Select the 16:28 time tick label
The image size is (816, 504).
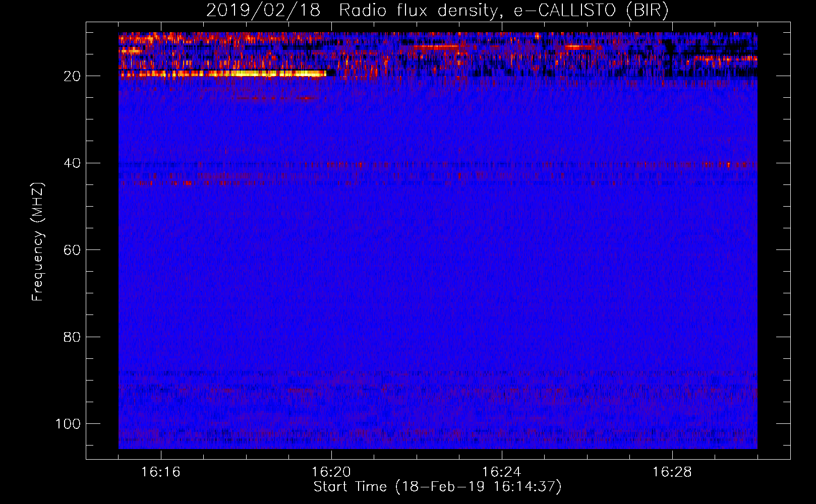tap(672, 472)
